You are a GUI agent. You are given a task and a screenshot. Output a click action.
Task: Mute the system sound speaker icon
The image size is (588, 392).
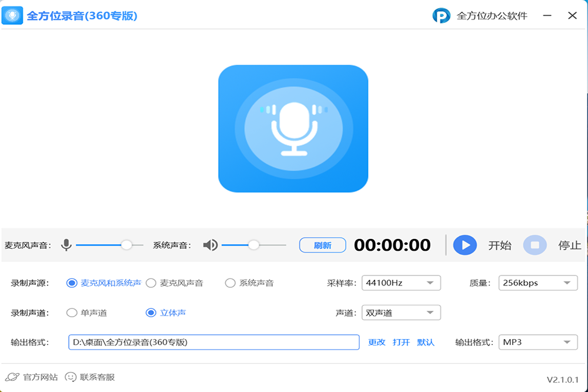click(x=210, y=245)
